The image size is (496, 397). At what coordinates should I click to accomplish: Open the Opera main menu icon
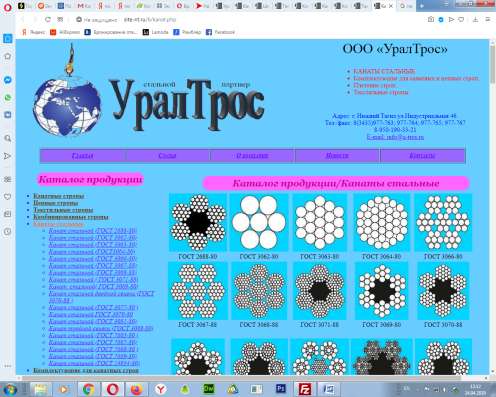click(x=7, y=7)
